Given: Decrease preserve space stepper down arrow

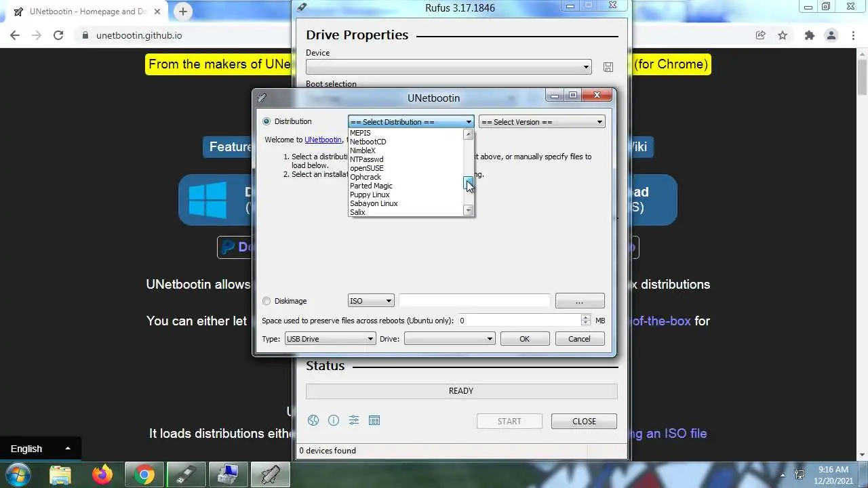Looking at the screenshot, I should 586,323.
